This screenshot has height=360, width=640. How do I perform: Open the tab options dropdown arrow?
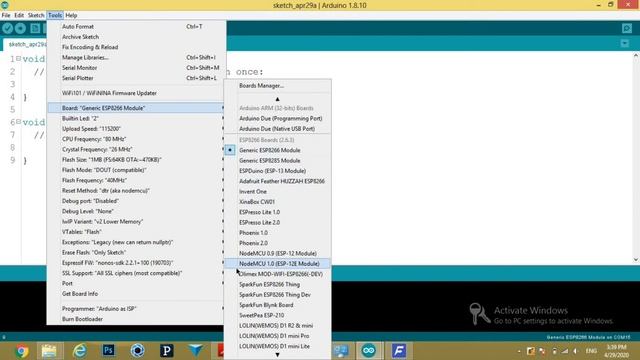[624, 43]
